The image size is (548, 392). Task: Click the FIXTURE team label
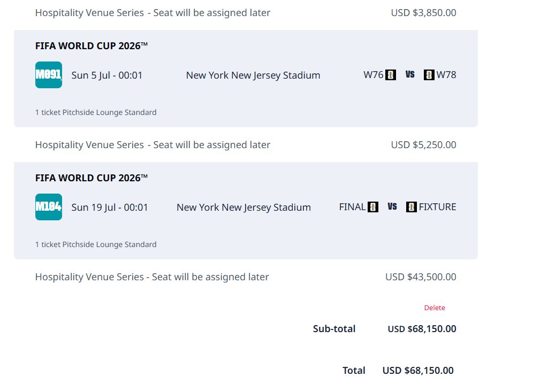pyautogui.click(x=438, y=207)
